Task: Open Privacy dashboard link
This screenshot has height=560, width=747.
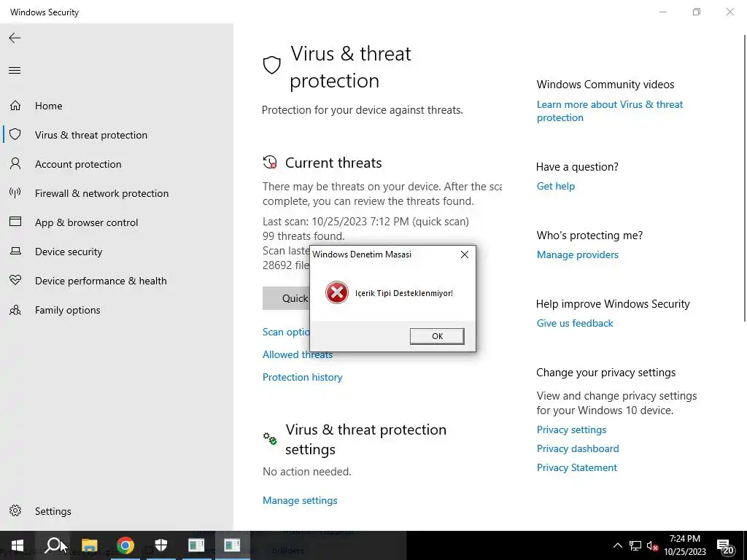Action: coord(578,448)
